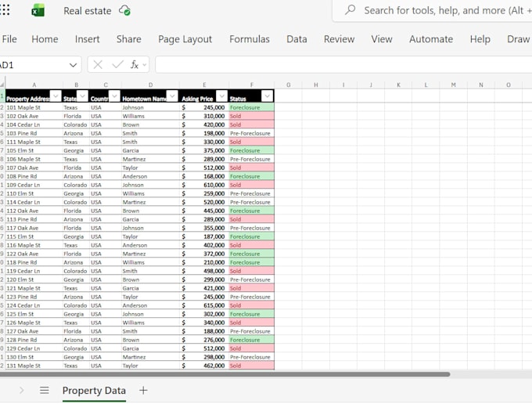
Task: Cancel entry with the formula bar X icon
Action: 98,64
